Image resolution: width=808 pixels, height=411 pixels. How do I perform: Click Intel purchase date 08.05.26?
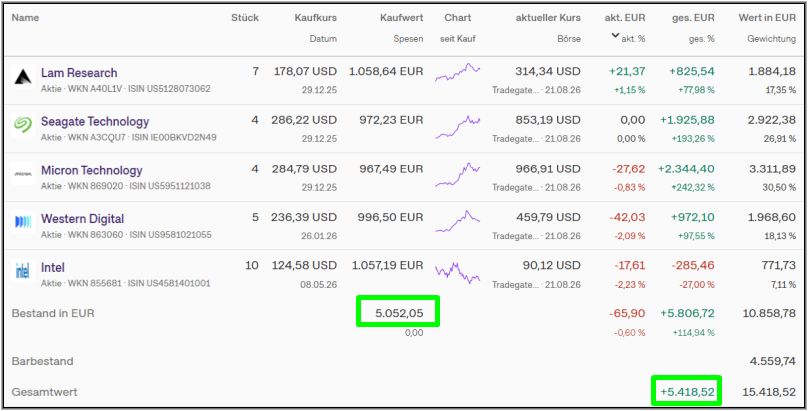point(318,284)
